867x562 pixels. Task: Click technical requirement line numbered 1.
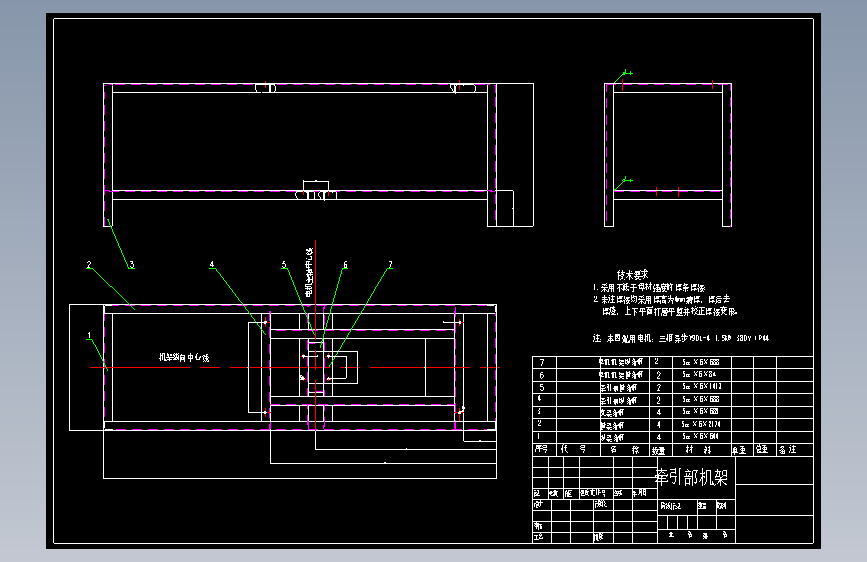(x=649, y=288)
